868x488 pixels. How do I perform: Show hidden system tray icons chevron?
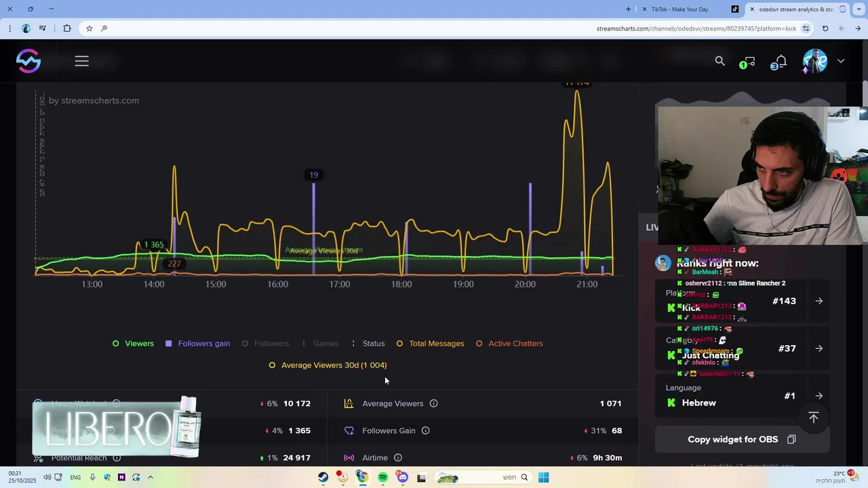[x=151, y=477]
